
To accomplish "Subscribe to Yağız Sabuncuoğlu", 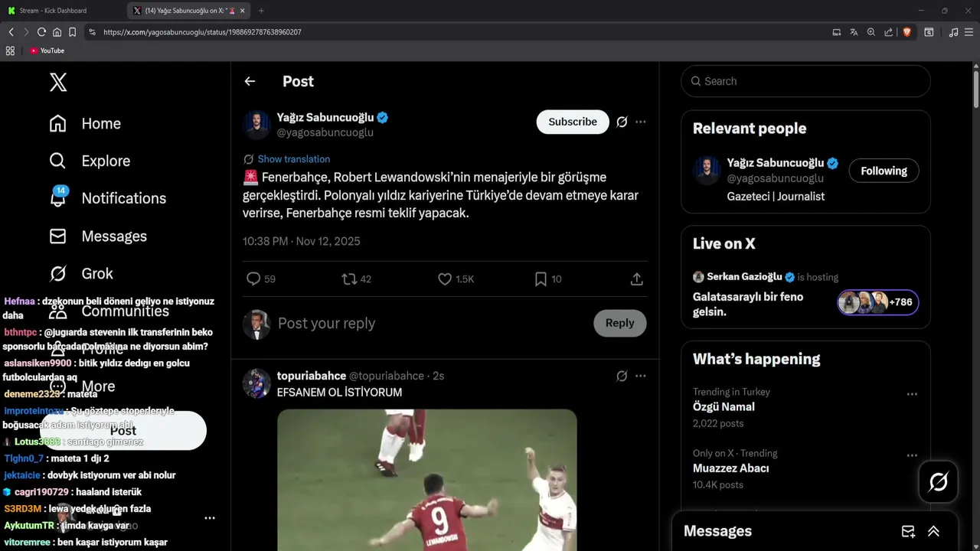I will coord(573,122).
